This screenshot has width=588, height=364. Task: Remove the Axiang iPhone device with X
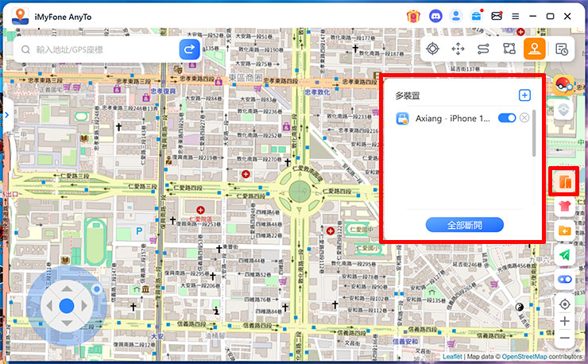coord(524,118)
